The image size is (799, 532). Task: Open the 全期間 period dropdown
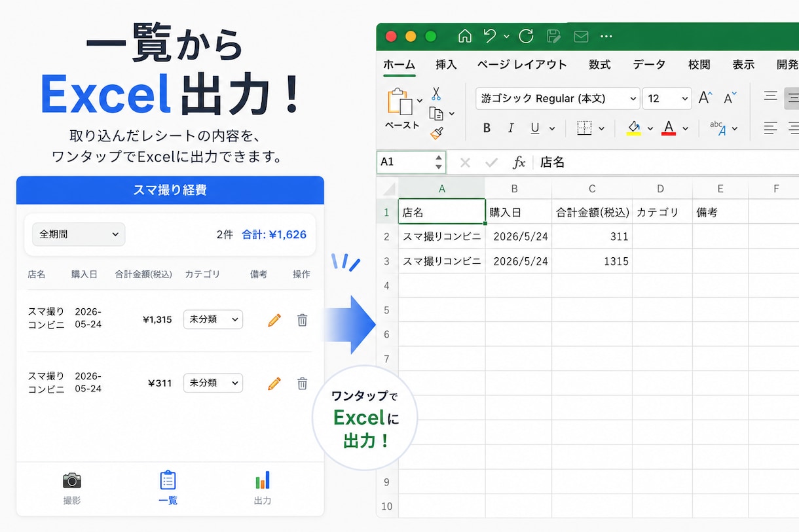79,234
